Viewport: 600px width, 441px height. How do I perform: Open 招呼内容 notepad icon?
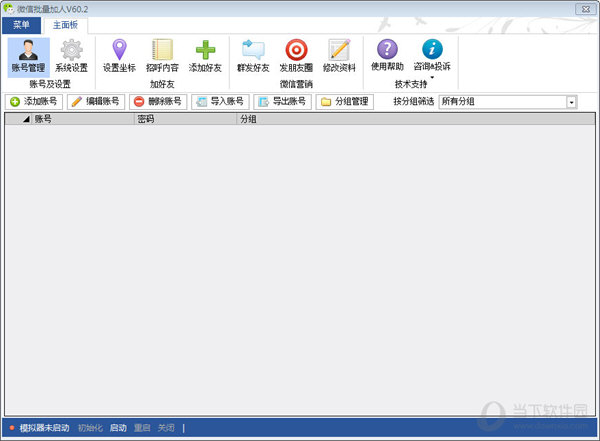point(161,55)
